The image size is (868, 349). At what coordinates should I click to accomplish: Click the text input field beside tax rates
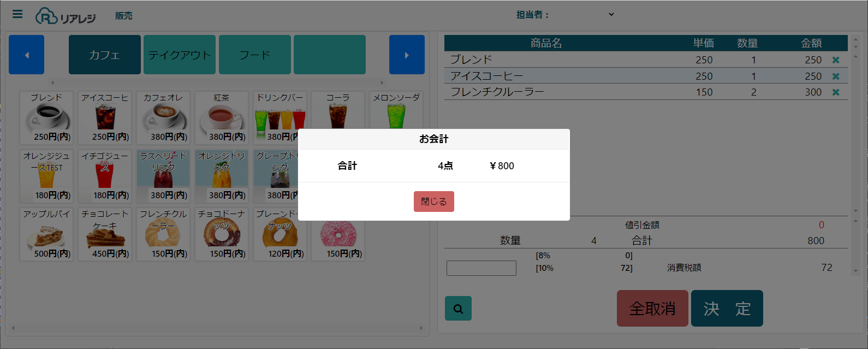pyautogui.click(x=481, y=268)
